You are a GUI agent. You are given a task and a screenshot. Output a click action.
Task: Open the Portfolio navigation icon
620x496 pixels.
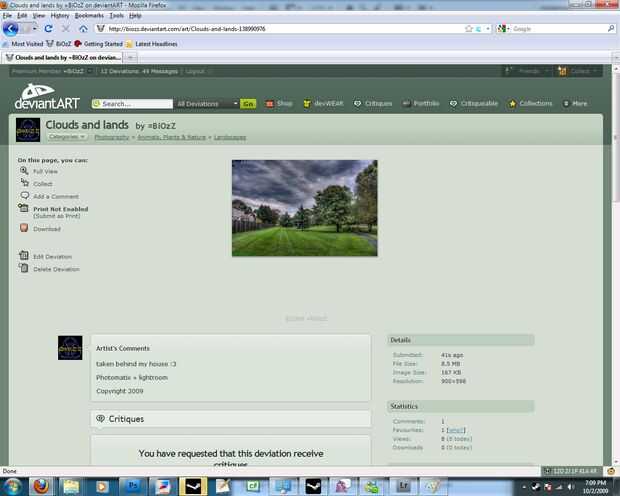406,104
